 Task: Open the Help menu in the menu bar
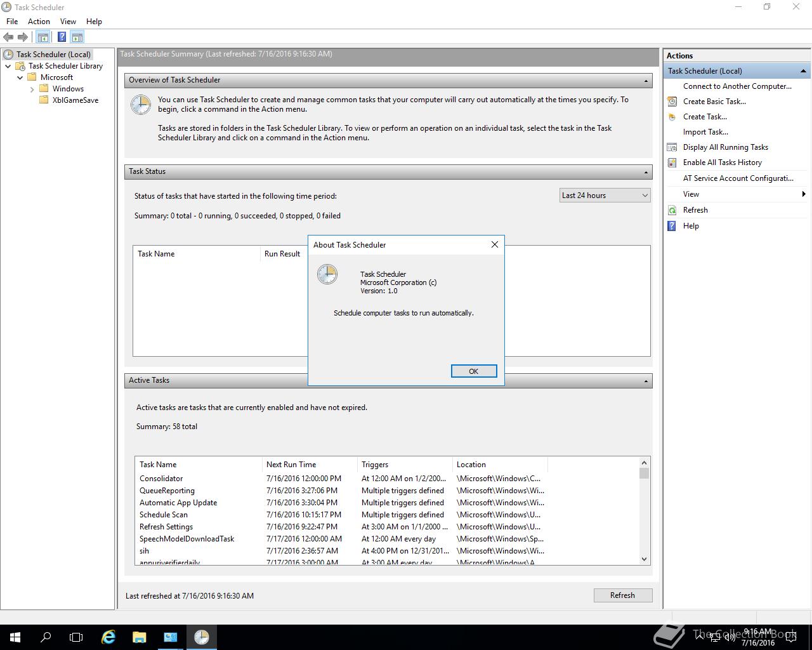click(x=94, y=21)
